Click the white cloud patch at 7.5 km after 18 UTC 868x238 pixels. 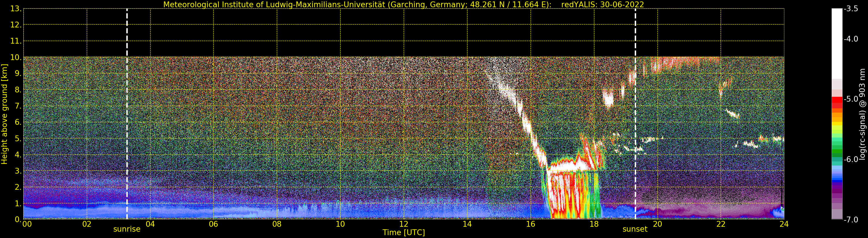coord(608,98)
